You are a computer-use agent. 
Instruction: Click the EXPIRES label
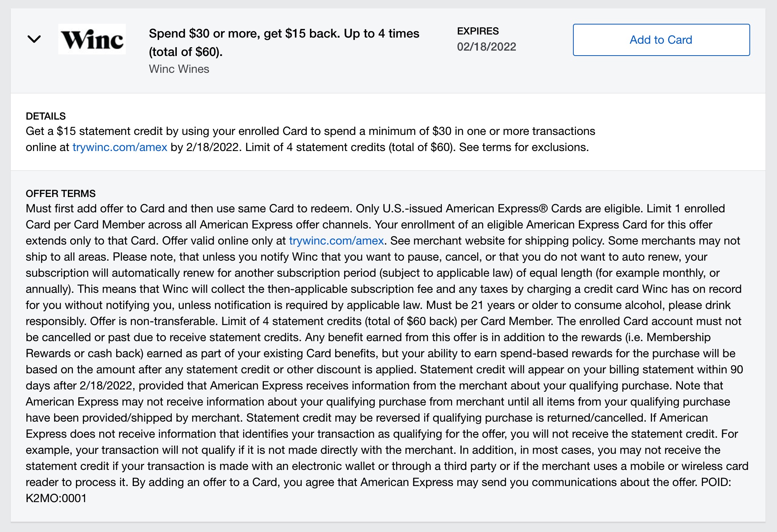[x=478, y=31]
